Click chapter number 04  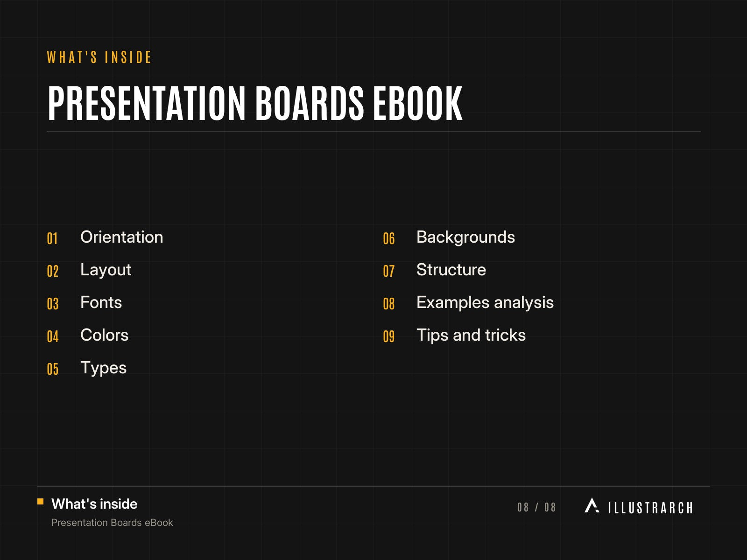pos(53,337)
